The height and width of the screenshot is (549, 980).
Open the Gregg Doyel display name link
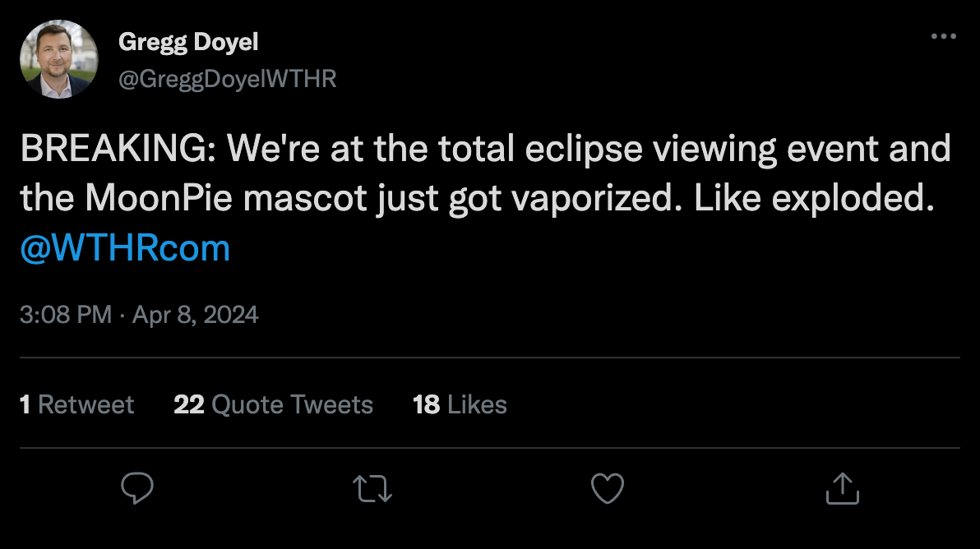click(x=189, y=41)
